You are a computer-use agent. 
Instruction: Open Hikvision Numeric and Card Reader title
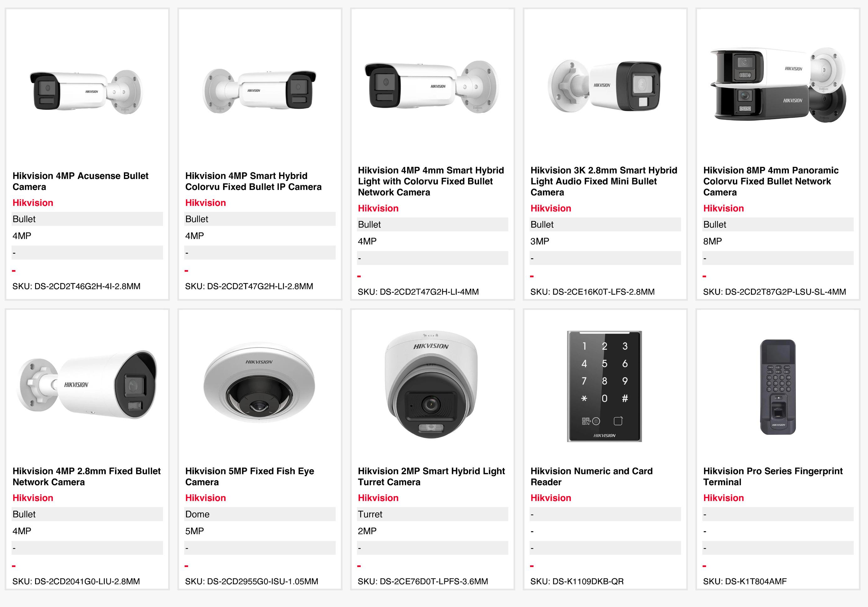[x=591, y=476]
